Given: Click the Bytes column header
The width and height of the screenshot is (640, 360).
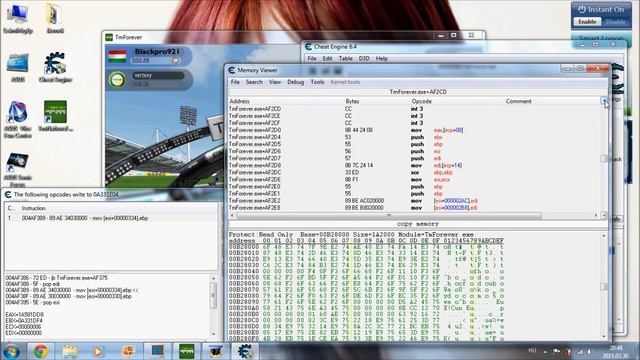Looking at the screenshot, I should tap(352, 101).
